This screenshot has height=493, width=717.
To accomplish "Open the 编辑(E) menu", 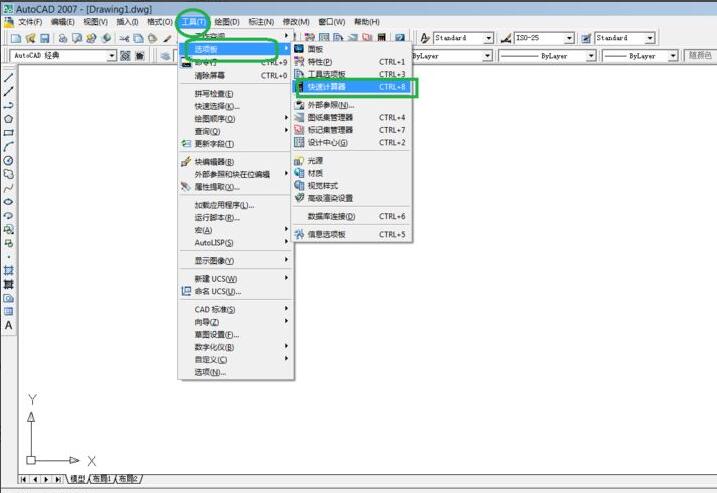I will (x=63, y=21).
